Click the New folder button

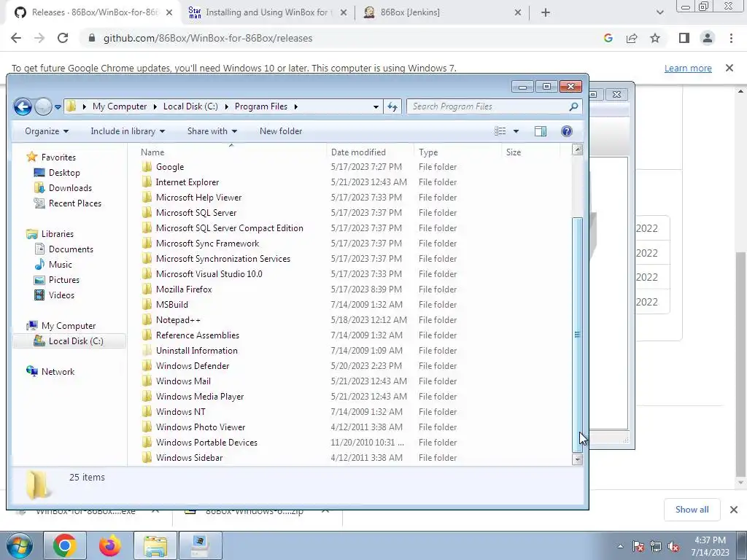pos(281,131)
